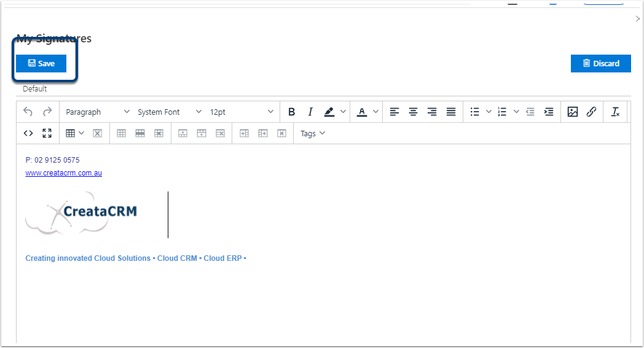This screenshot has width=644, height=348.
Task: Center align the text
Action: tap(413, 112)
